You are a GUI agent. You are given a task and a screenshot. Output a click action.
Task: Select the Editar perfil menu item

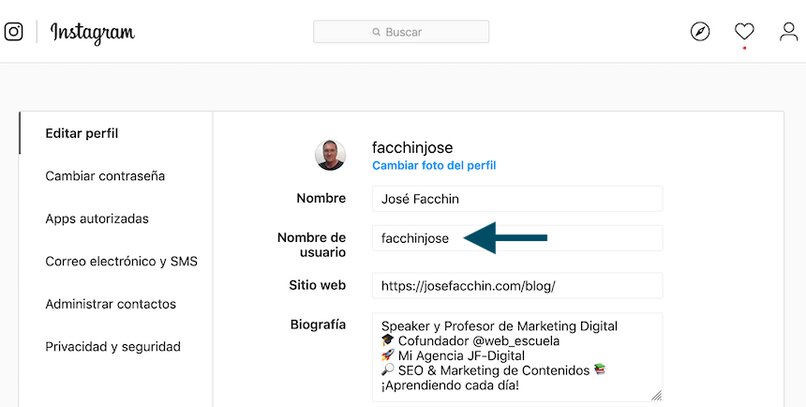(82, 134)
